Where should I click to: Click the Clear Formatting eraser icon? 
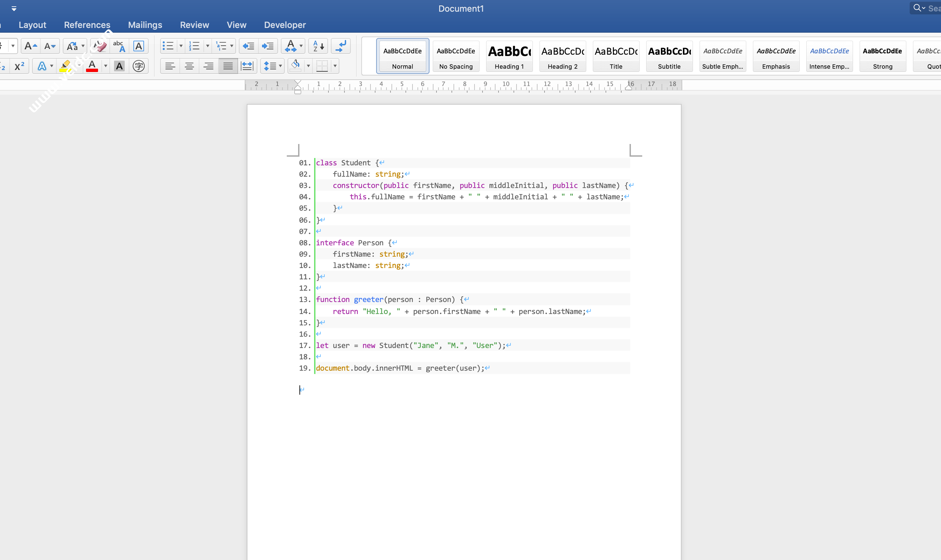click(x=100, y=46)
